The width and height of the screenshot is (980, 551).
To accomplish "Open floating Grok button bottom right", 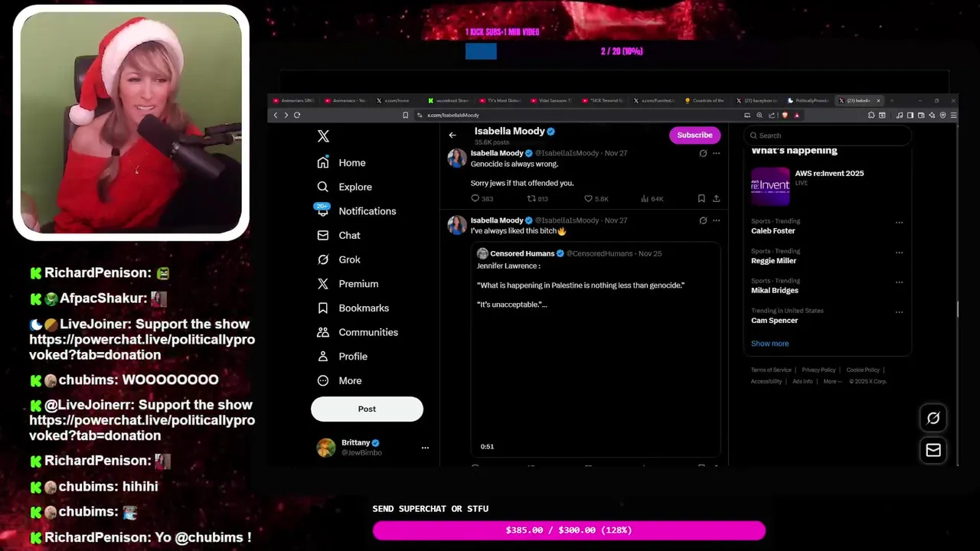I will tap(933, 418).
